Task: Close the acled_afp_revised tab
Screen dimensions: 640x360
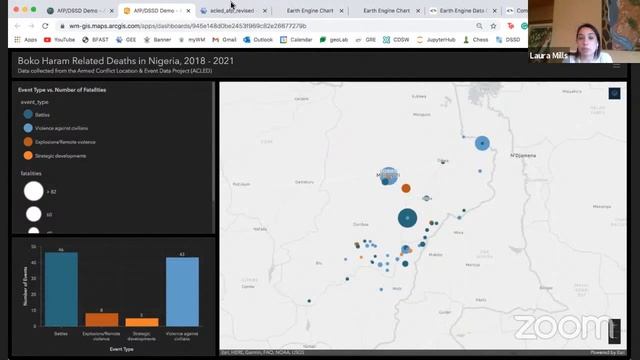Action: pos(265,11)
